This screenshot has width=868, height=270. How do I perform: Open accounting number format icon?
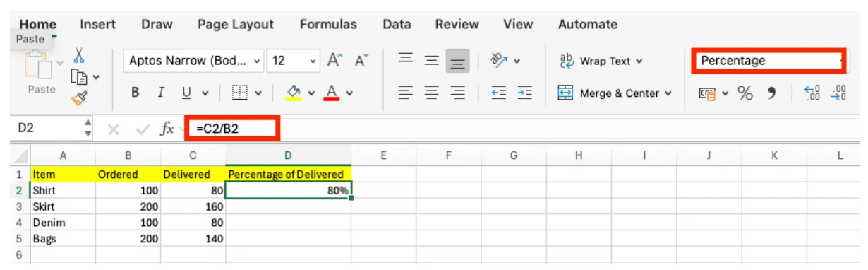pos(707,93)
